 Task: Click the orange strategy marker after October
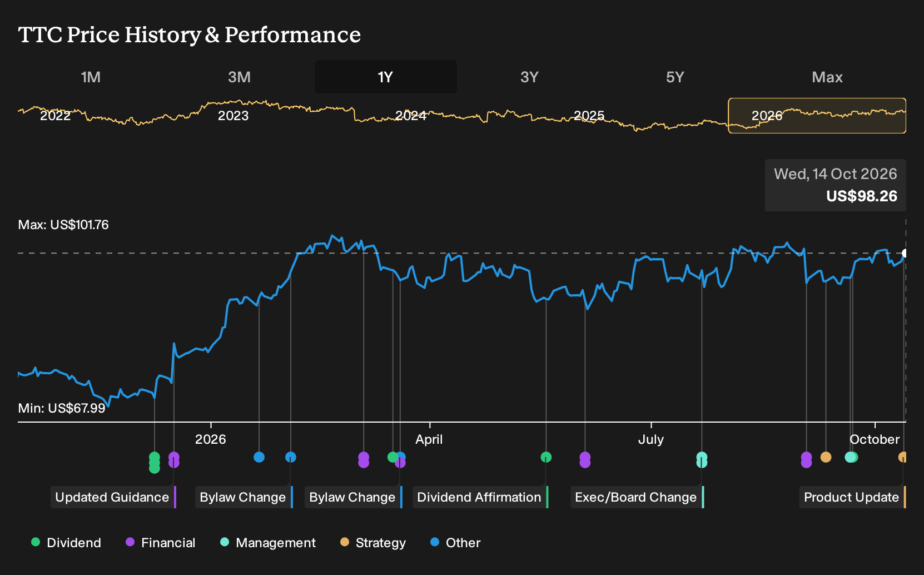903,457
